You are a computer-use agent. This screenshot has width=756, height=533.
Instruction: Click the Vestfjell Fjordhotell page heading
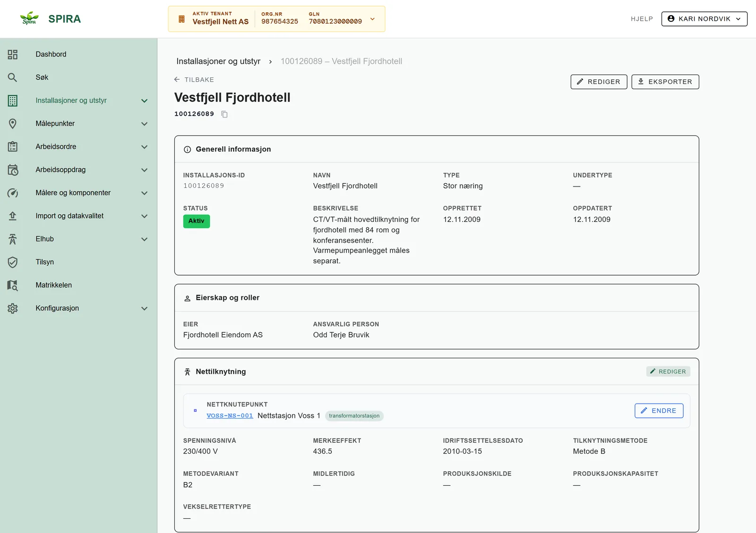click(x=232, y=98)
